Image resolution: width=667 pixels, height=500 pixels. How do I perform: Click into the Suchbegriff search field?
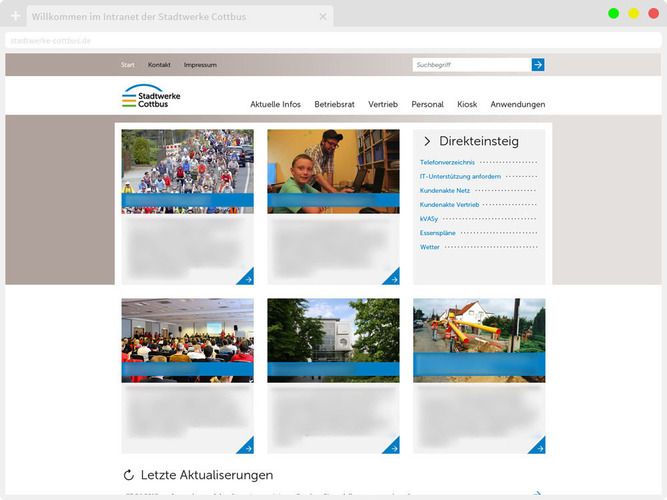coord(470,65)
